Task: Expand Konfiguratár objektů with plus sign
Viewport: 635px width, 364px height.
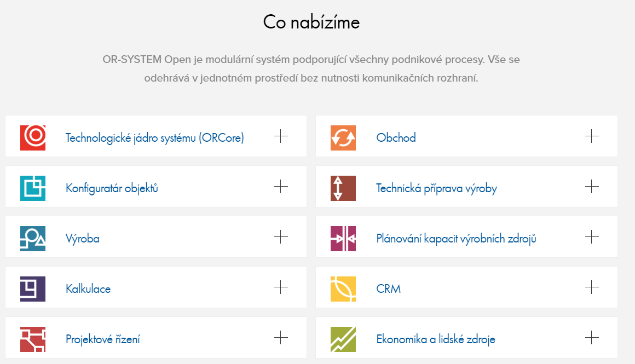Action: click(281, 187)
